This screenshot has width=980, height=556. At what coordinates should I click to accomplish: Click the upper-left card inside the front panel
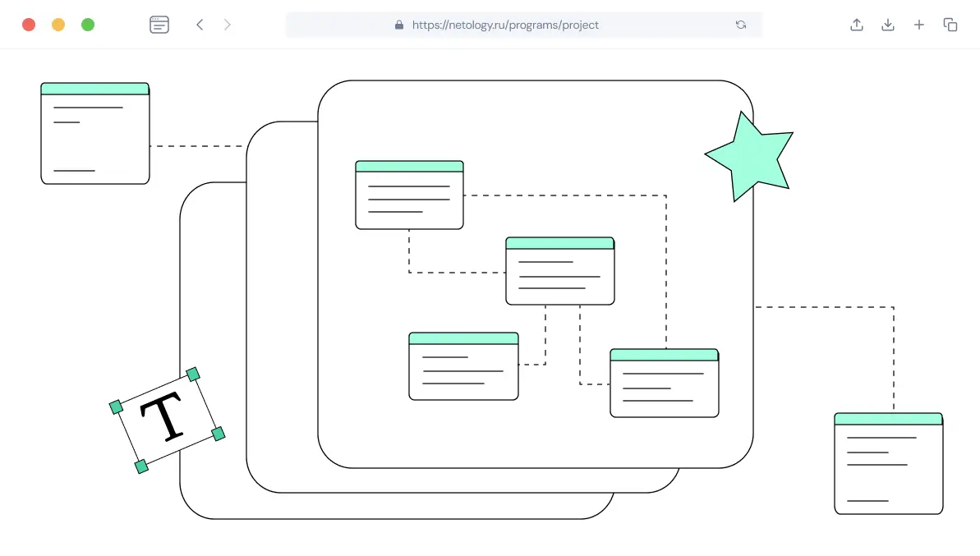point(409,195)
